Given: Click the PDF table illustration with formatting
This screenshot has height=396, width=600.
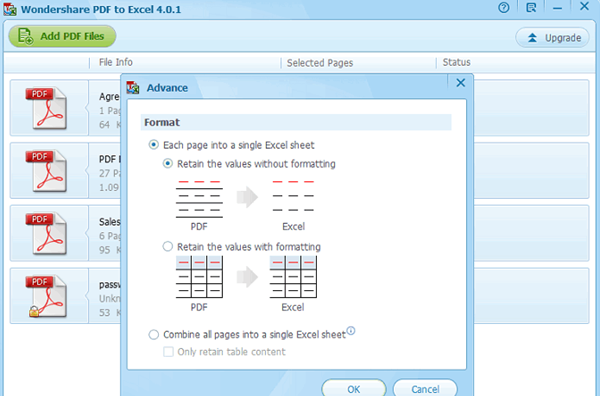Looking at the screenshot, I should tap(199, 277).
